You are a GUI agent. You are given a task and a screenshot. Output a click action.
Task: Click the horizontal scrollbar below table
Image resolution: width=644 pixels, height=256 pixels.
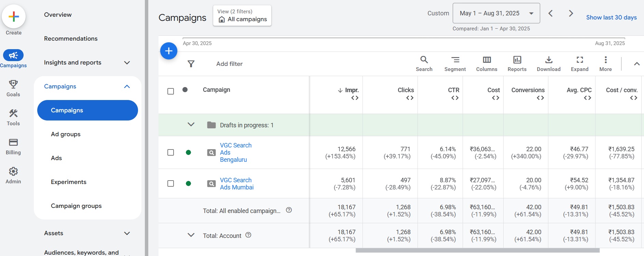coord(477,251)
